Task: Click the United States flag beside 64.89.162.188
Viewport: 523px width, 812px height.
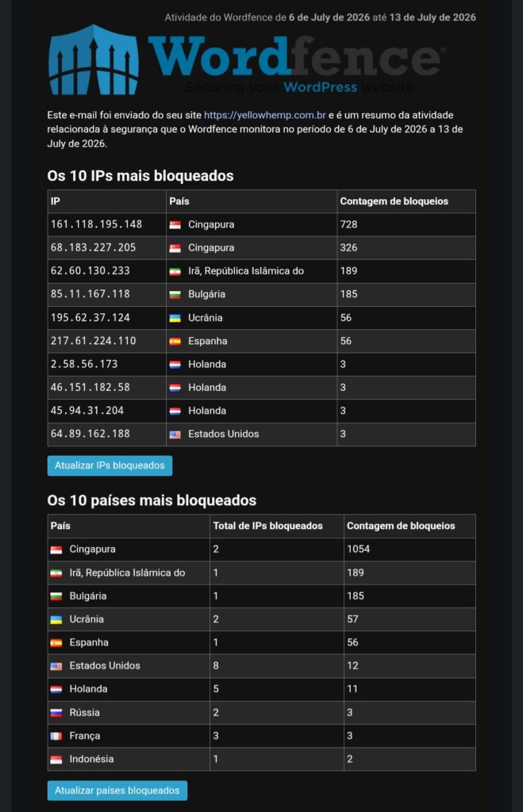Action: tap(175, 435)
